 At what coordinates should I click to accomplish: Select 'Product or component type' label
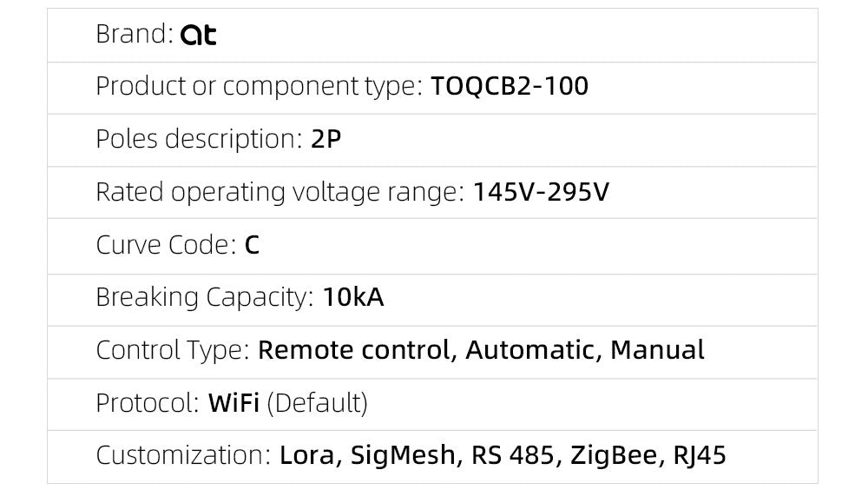coord(259,87)
